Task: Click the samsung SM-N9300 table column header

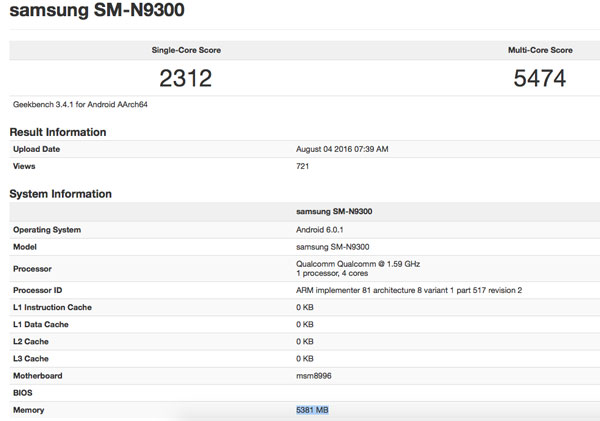Action: tap(334, 211)
